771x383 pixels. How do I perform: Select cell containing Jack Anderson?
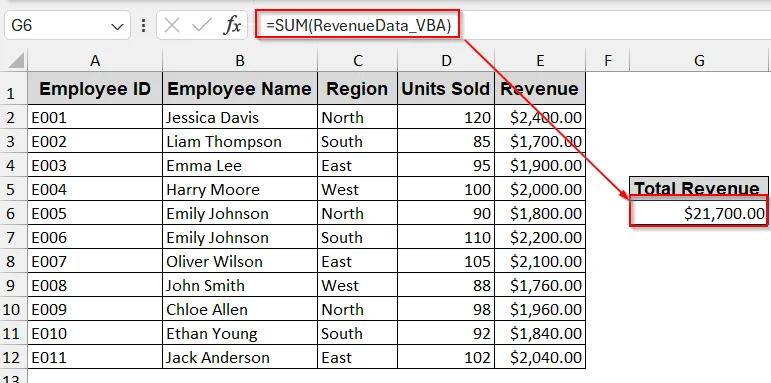pos(240,357)
